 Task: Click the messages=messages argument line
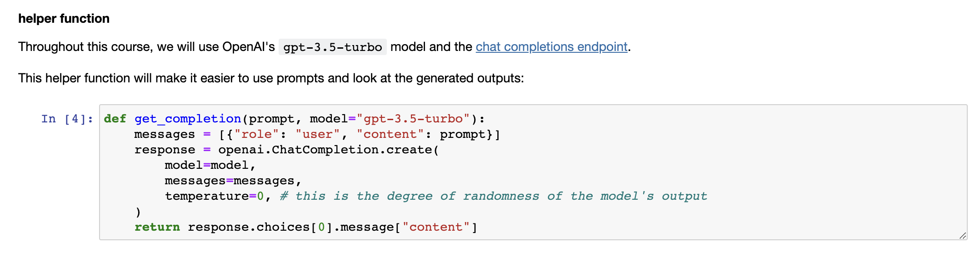pyautogui.click(x=233, y=181)
